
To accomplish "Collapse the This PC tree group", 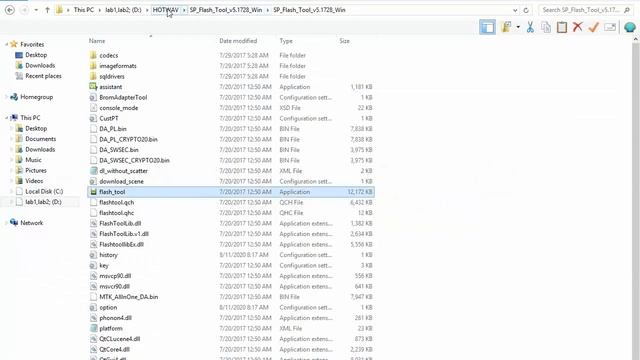I will (7, 118).
